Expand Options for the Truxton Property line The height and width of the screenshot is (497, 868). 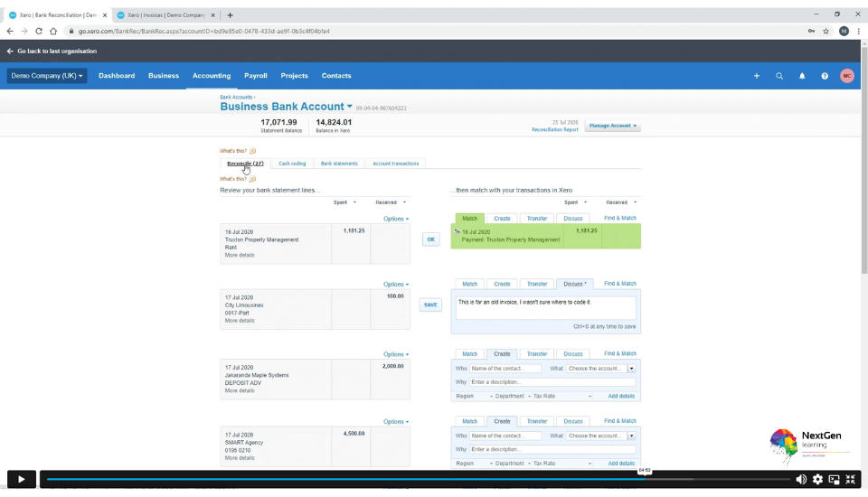pyautogui.click(x=395, y=219)
